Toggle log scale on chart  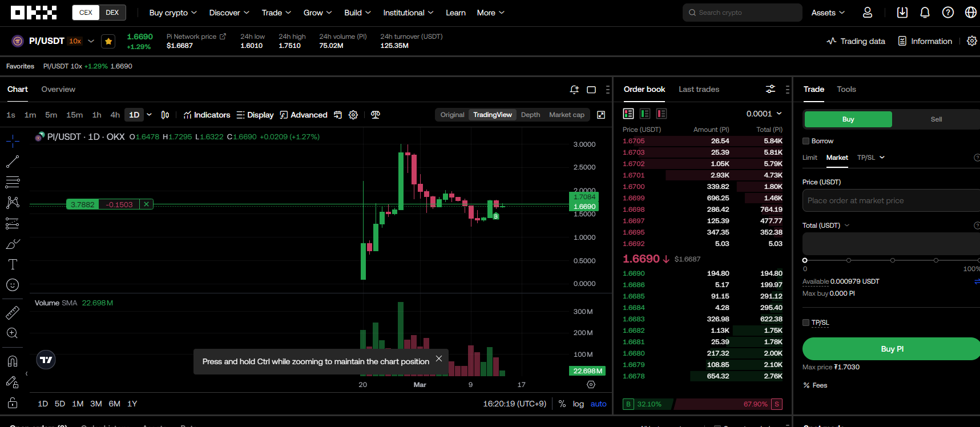[x=578, y=404]
